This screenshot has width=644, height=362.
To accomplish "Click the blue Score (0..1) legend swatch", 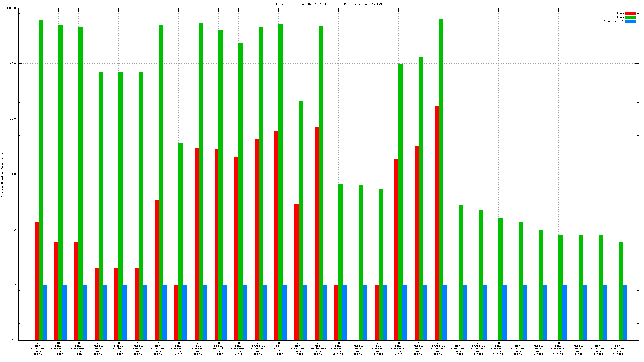I will [x=630, y=22].
